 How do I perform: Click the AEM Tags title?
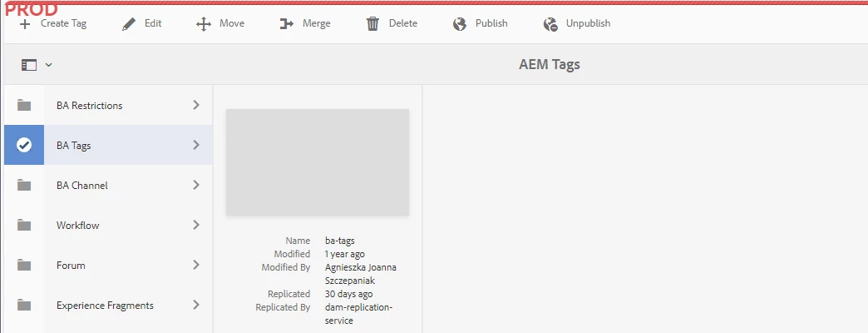549,64
